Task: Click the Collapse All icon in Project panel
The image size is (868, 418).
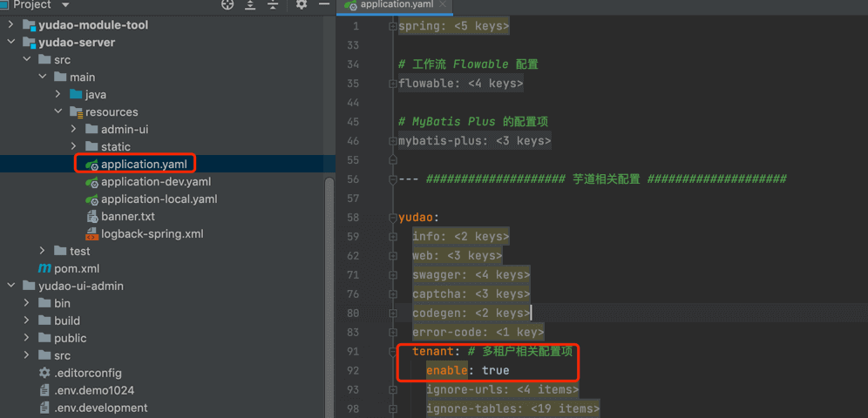Action: (x=273, y=4)
